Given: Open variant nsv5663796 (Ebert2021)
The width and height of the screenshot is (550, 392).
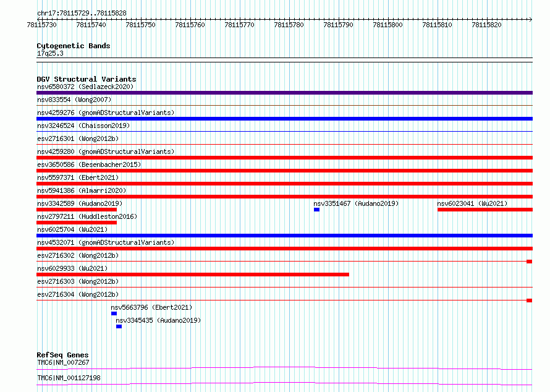Looking at the screenshot, I should coord(151,307).
